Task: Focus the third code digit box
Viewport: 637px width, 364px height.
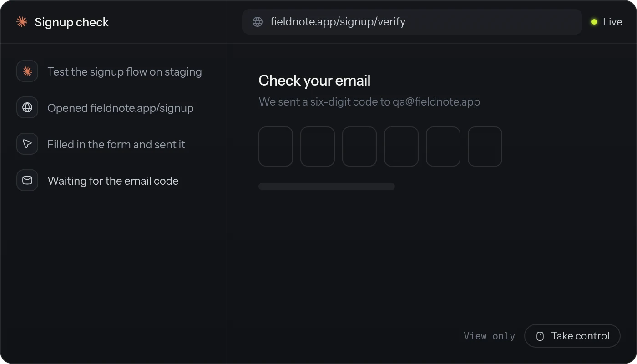Action: [359, 147]
